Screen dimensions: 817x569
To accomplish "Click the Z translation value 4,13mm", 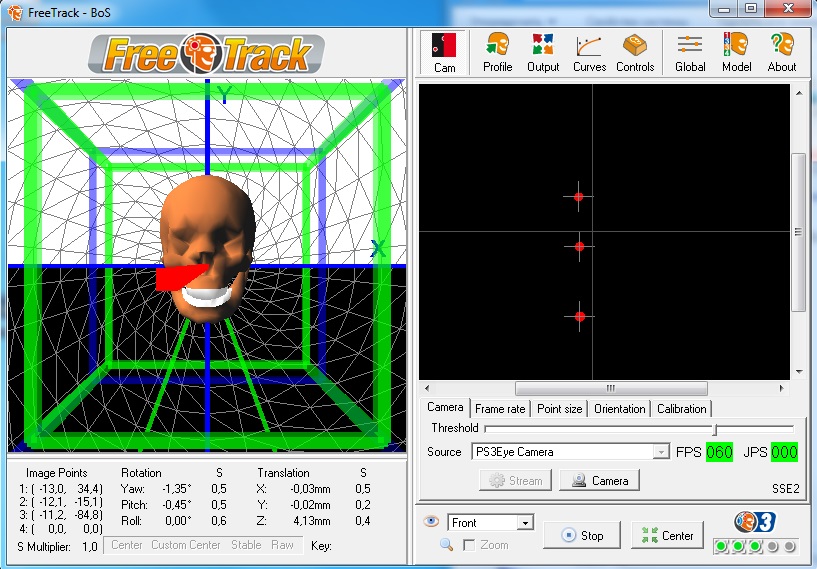I will (x=312, y=521).
